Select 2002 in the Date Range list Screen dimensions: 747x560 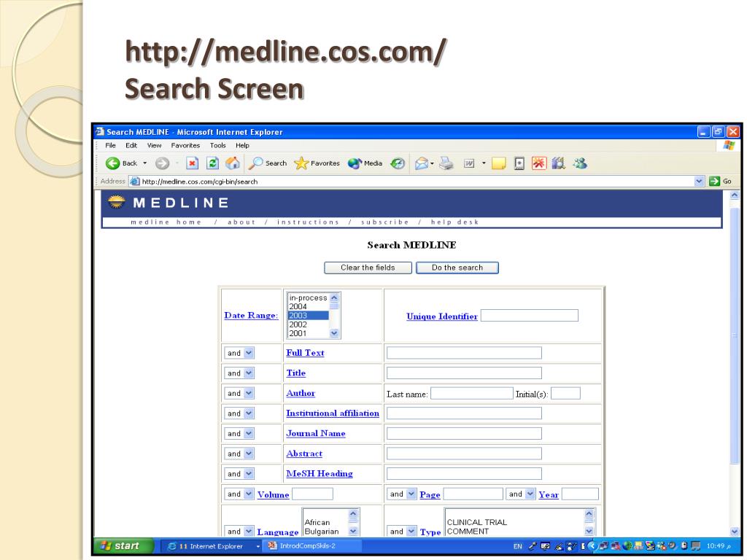click(308, 324)
